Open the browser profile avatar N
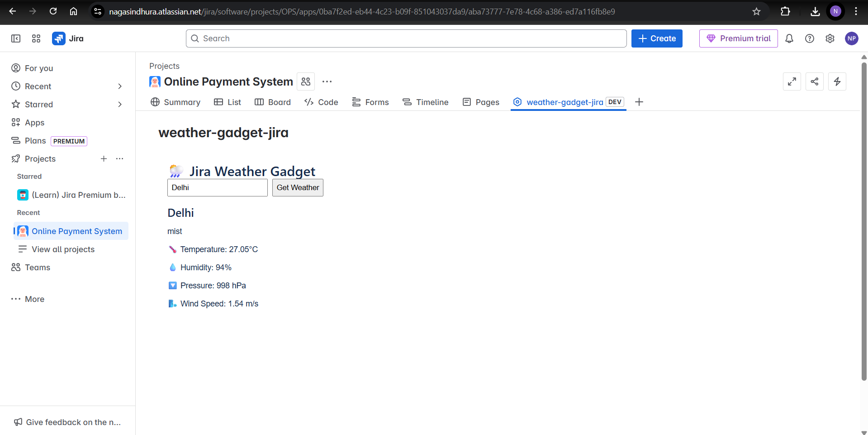Image resolution: width=868 pixels, height=435 pixels. point(835,11)
